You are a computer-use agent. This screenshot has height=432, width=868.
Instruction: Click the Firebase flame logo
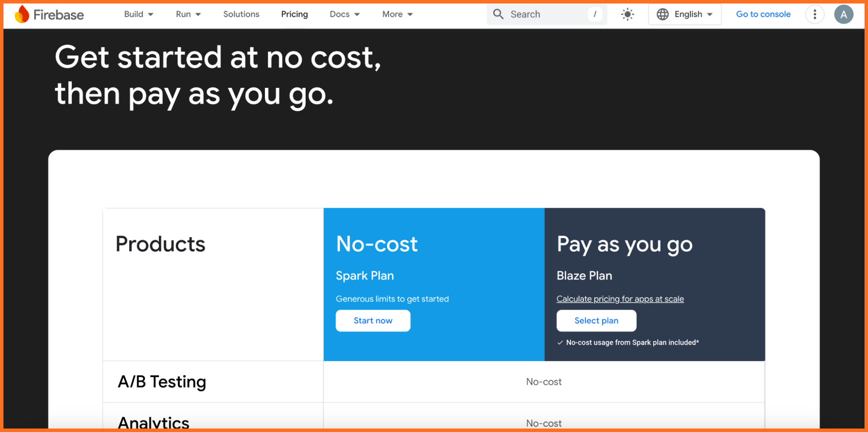pyautogui.click(x=22, y=14)
